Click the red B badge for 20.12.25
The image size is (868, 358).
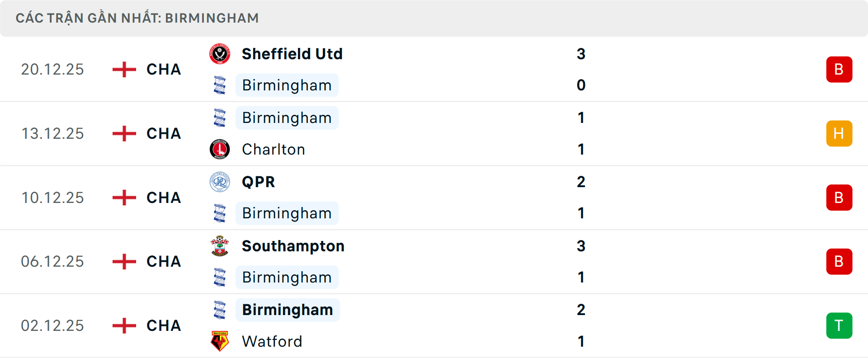[839, 70]
